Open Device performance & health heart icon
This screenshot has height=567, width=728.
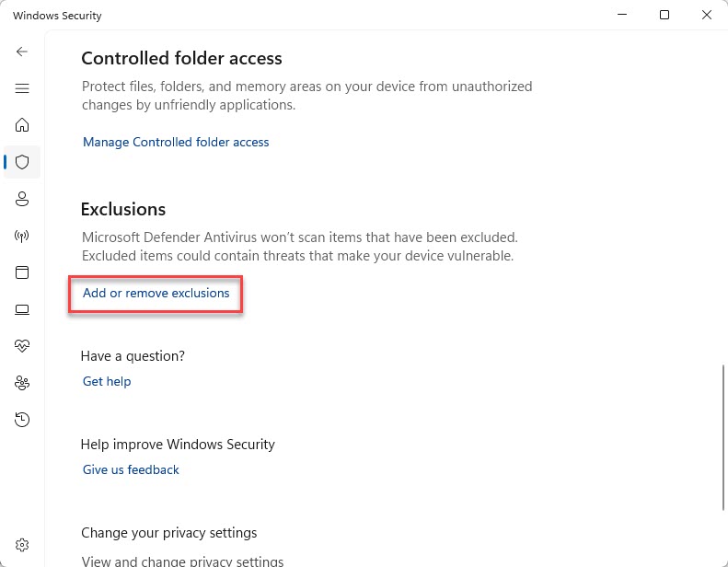point(22,346)
